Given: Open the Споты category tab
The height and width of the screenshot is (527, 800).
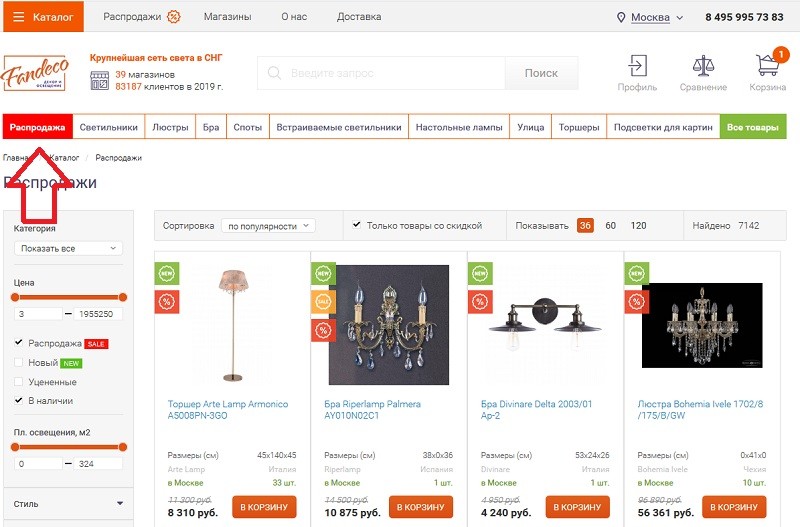Looking at the screenshot, I should click(x=247, y=127).
